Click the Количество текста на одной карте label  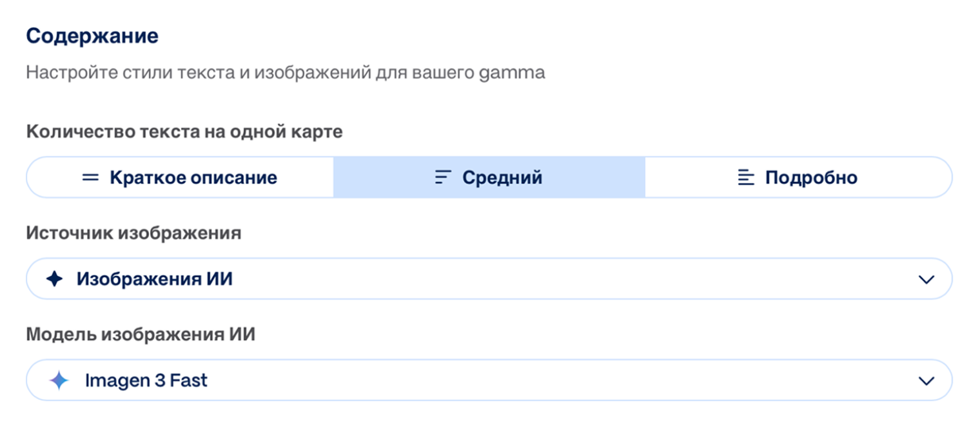[x=184, y=132]
